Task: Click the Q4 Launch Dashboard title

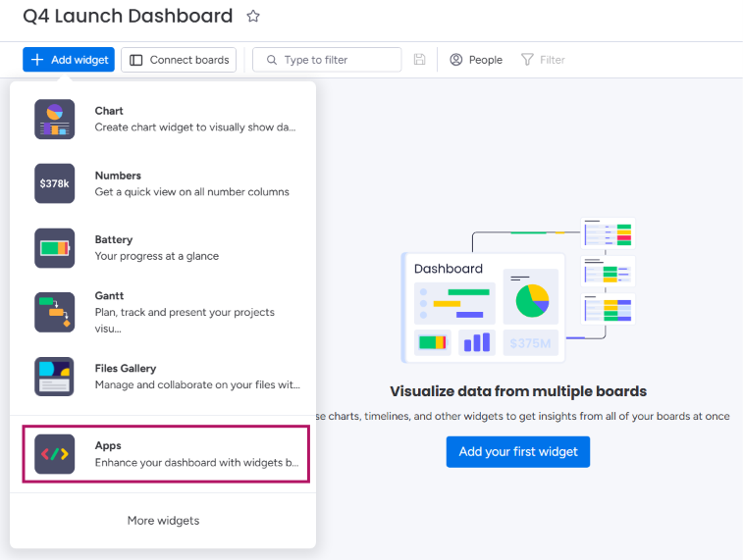Action: (128, 16)
